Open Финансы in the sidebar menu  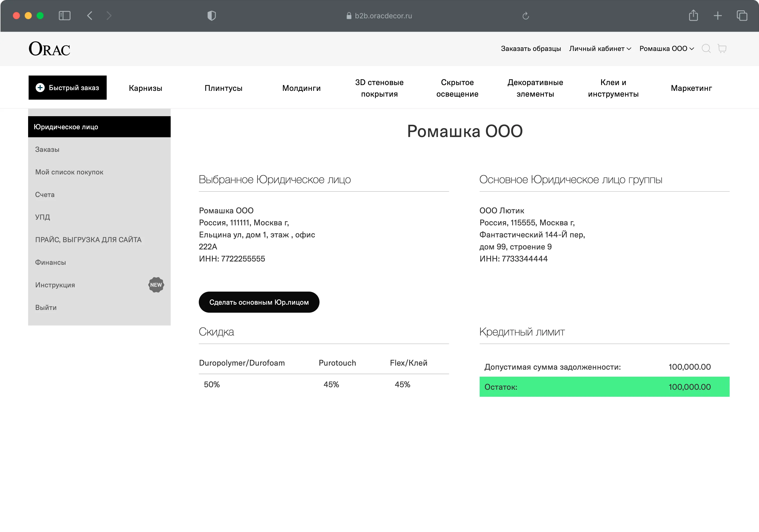point(51,262)
